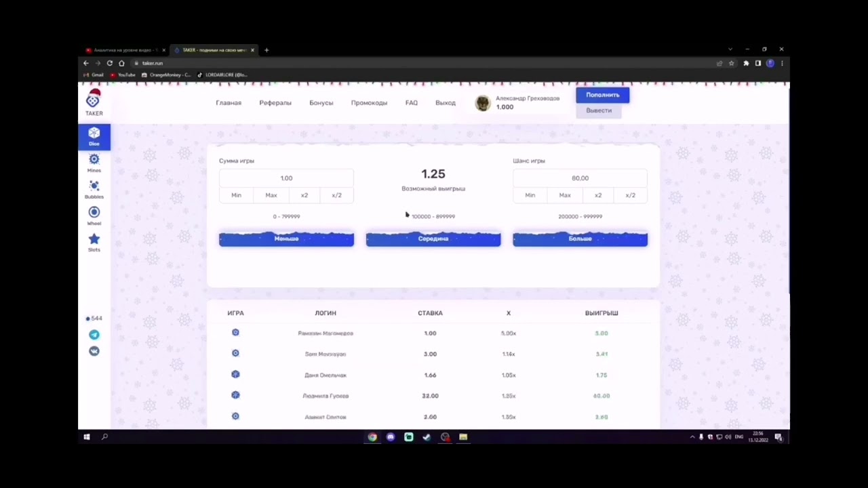The image size is (868, 488).
Task: Go back in browser
Action: coord(85,63)
